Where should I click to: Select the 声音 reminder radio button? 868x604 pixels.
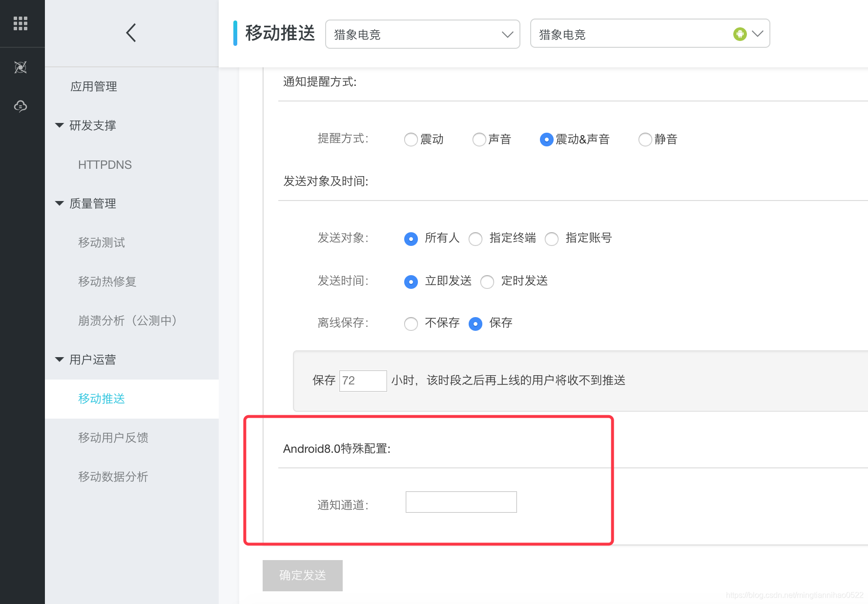479,140
